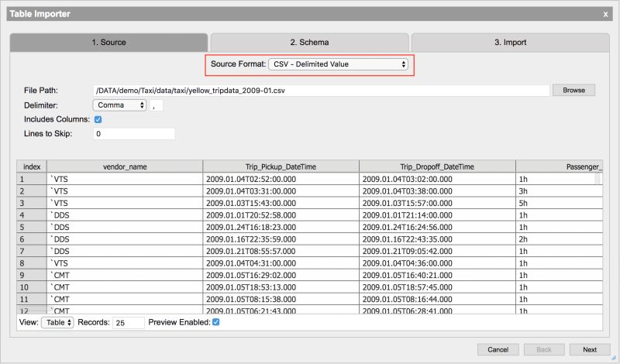Click the `DDS cell in row 5
620x364 pixels.
[125, 227]
